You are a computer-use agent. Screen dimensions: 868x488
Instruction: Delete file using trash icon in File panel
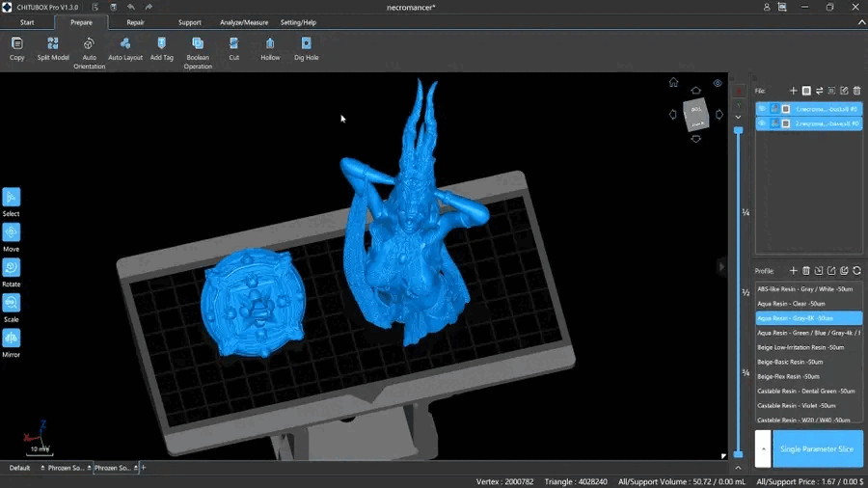[856, 91]
